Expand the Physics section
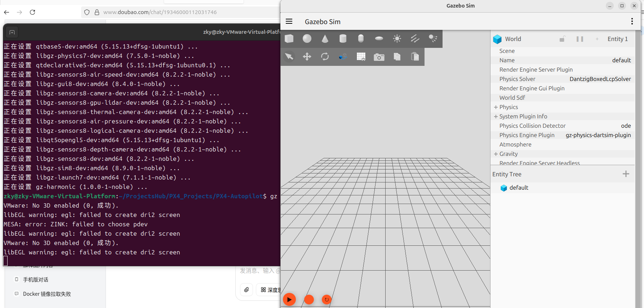The width and height of the screenshot is (644, 308). (x=496, y=107)
